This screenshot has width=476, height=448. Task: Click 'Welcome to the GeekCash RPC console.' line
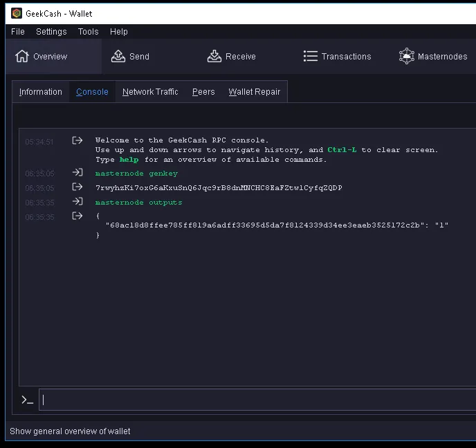182,140
